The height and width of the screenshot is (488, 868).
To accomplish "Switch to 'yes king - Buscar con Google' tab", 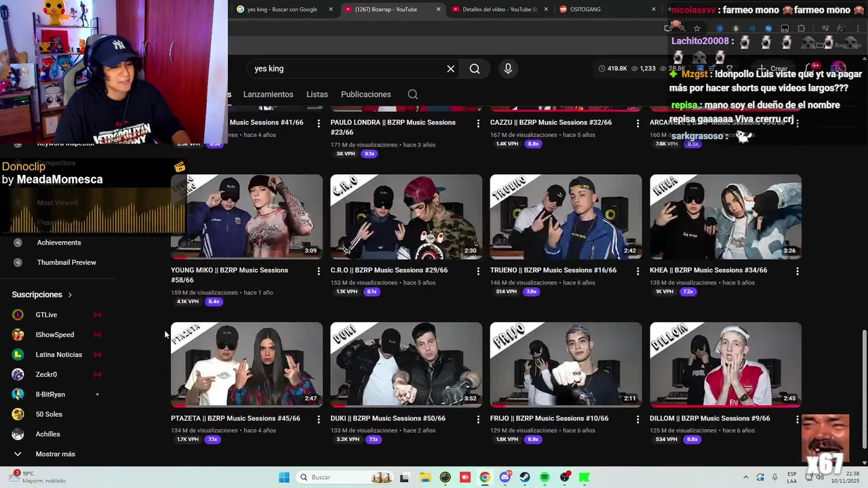I will pyautogui.click(x=283, y=9).
